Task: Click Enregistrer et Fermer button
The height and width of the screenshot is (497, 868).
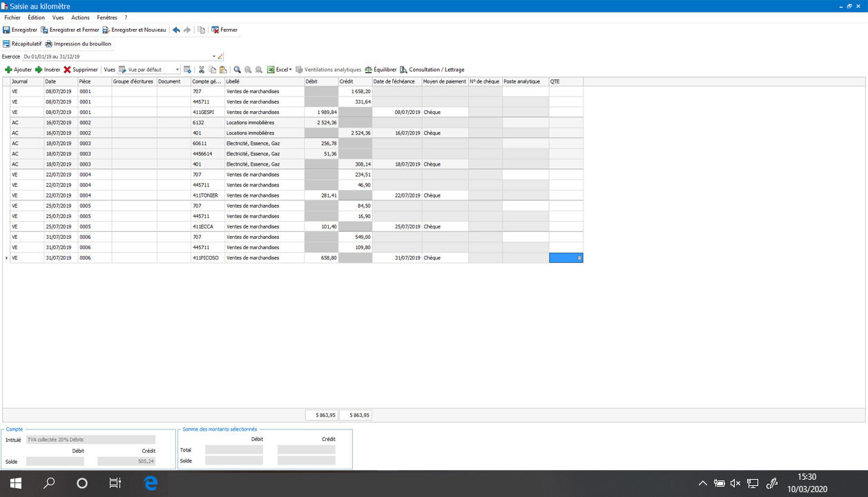Action: tap(70, 30)
